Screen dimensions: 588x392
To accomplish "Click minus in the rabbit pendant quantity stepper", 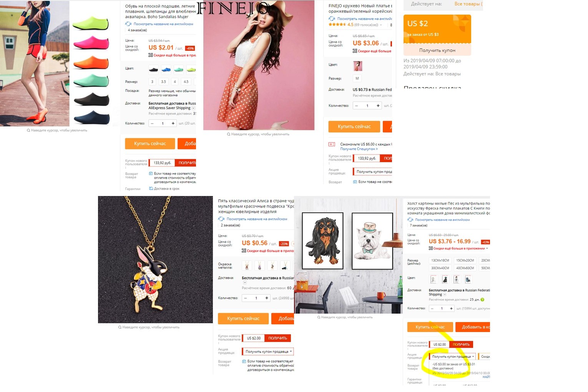I will coord(246,298).
